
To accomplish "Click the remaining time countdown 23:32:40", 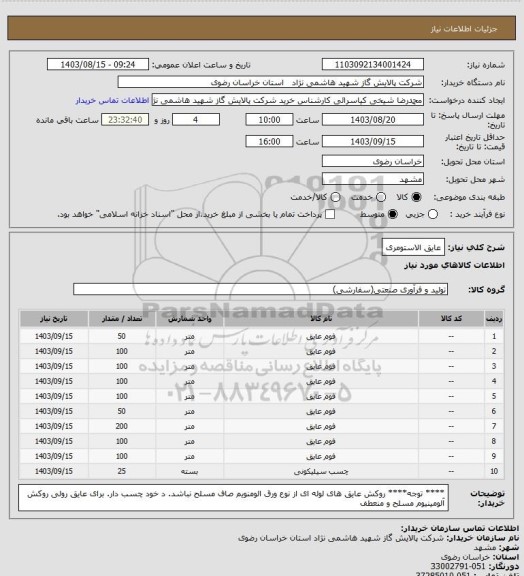I will click(x=125, y=120).
